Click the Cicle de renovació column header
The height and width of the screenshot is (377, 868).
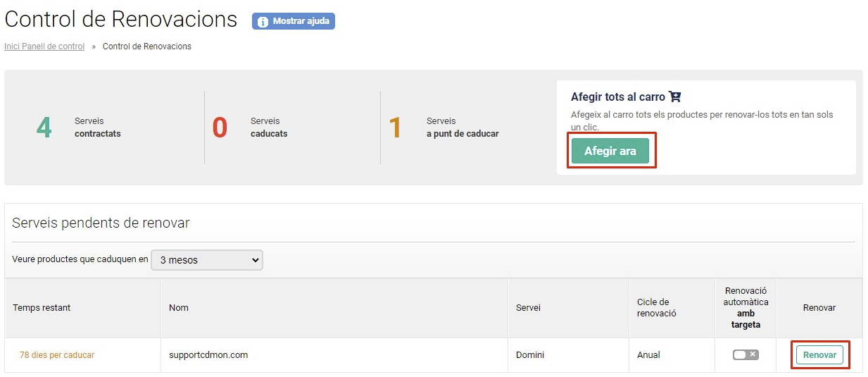tap(657, 308)
